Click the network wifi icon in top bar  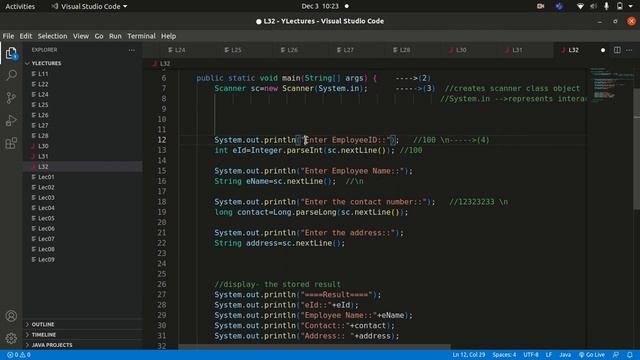coord(580,6)
